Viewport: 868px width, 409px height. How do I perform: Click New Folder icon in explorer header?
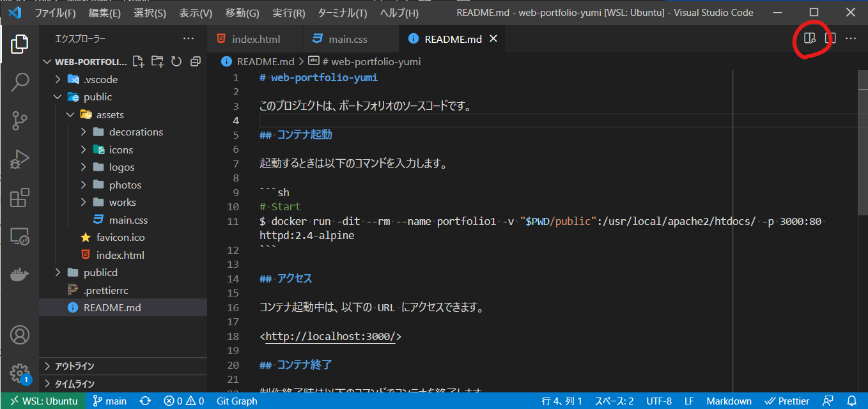point(157,61)
